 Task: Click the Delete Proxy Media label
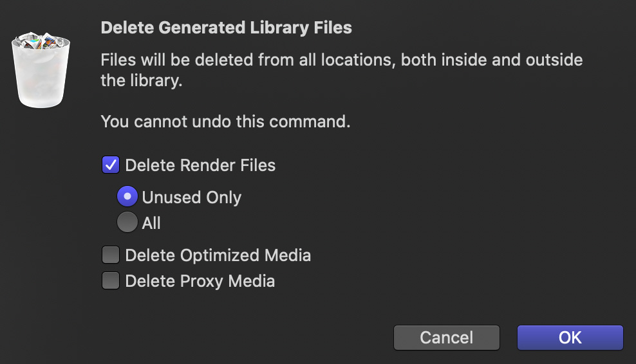click(200, 281)
